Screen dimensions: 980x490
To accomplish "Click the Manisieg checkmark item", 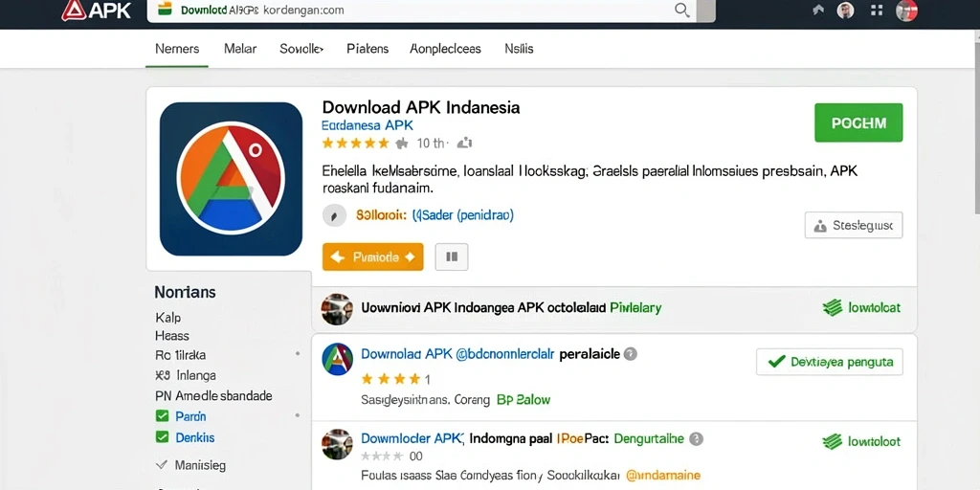I will coord(190,465).
